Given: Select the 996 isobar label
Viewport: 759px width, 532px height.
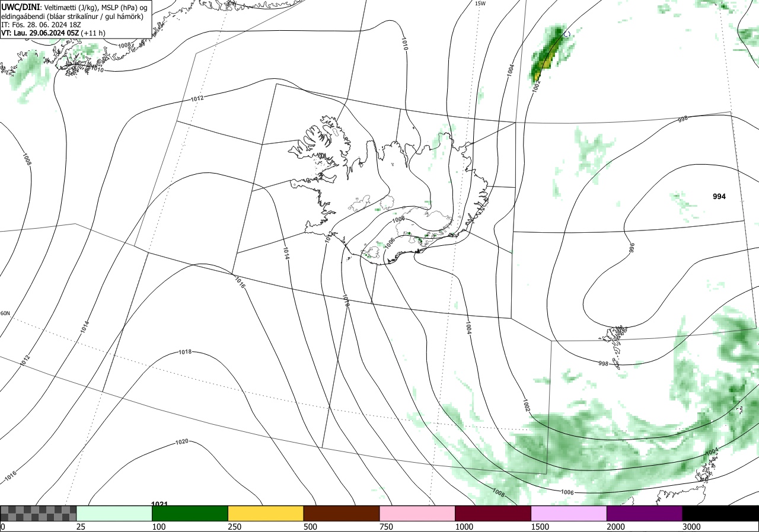Looking at the screenshot, I should tap(632, 248).
